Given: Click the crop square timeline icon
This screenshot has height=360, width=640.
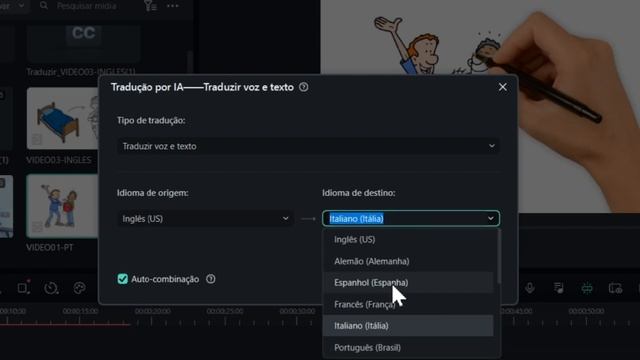Looking at the screenshot, I should tap(23, 287).
